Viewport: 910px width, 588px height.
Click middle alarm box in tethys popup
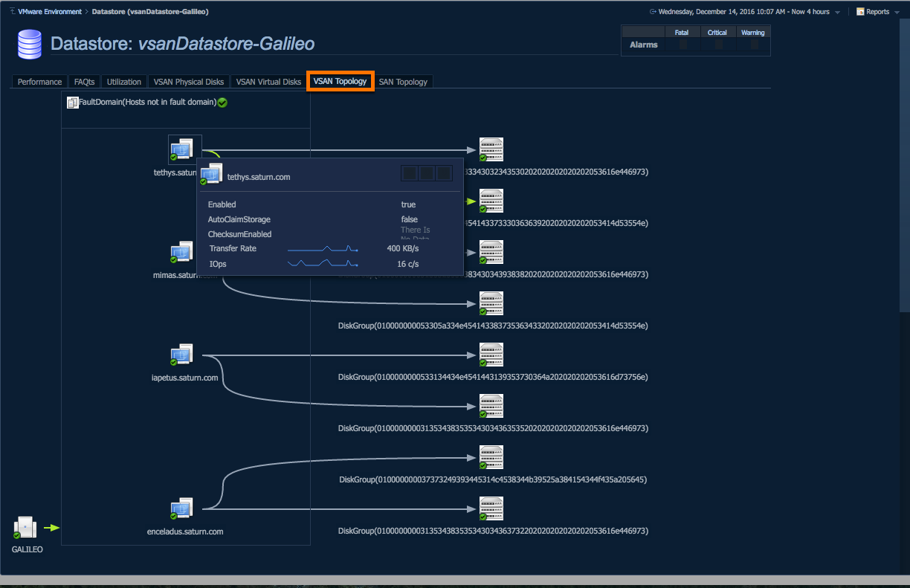point(427,173)
